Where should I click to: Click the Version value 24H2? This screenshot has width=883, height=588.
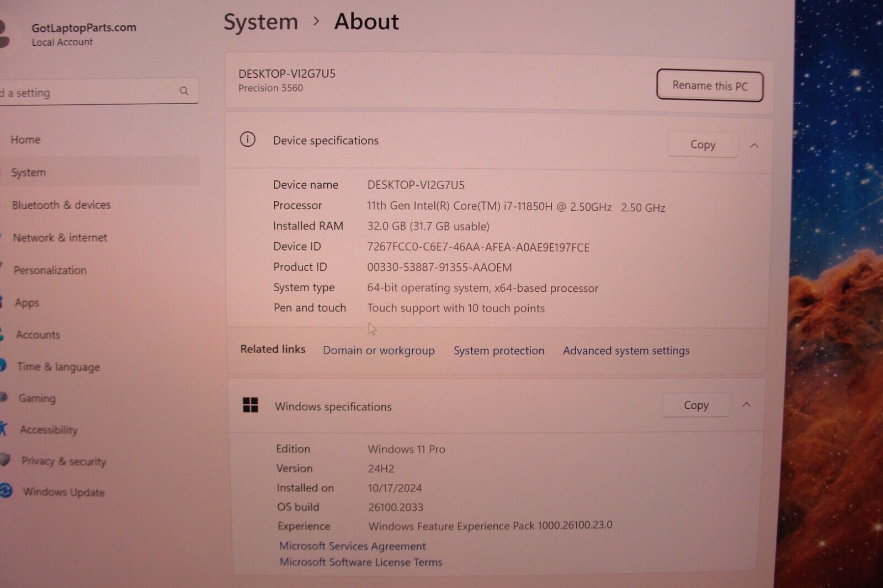[x=381, y=469]
